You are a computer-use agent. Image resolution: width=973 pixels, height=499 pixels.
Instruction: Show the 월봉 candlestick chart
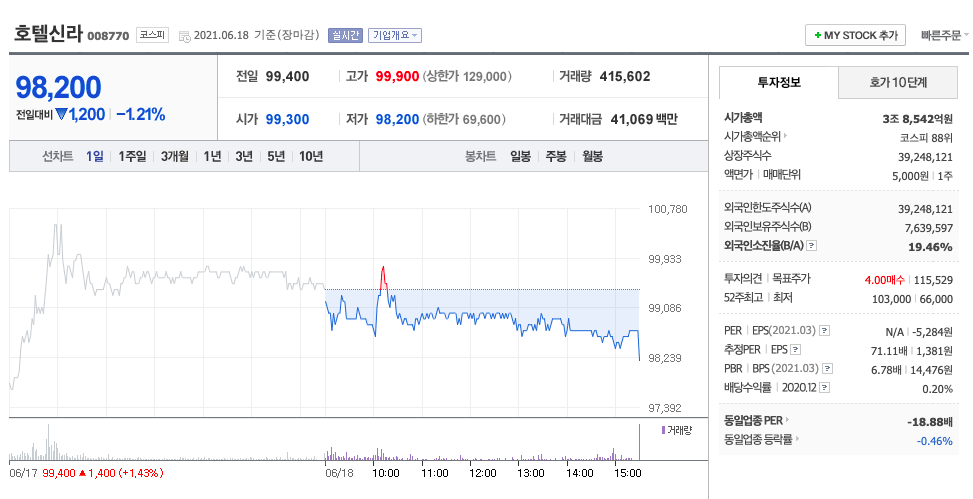pos(593,156)
